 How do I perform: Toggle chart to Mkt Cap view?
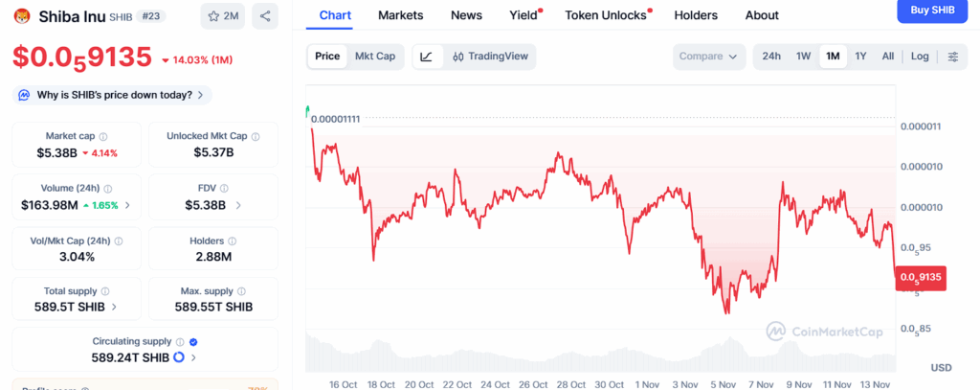[x=375, y=57]
